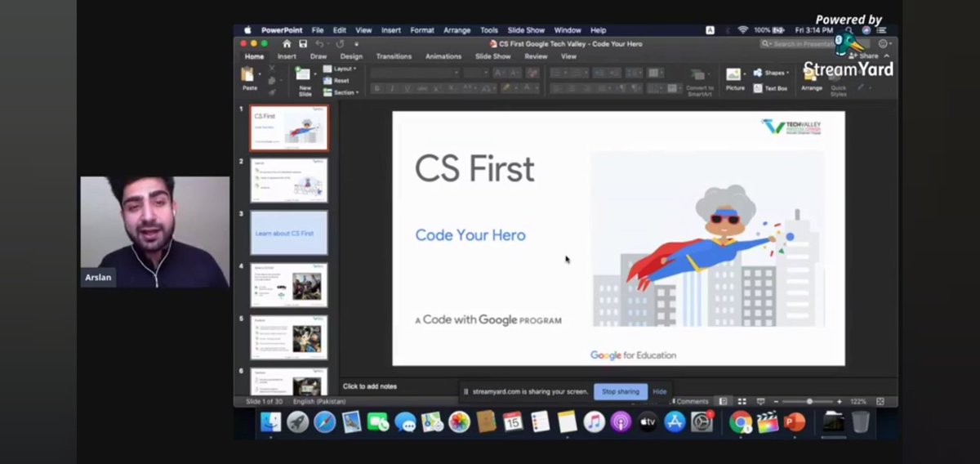
Task: Insert a Picture from the ribbon
Action: pos(735,78)
